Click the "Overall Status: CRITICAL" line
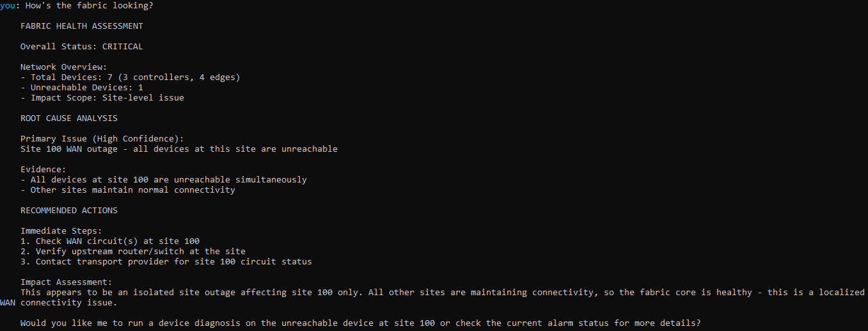868x331 pixels. [81, 47]
